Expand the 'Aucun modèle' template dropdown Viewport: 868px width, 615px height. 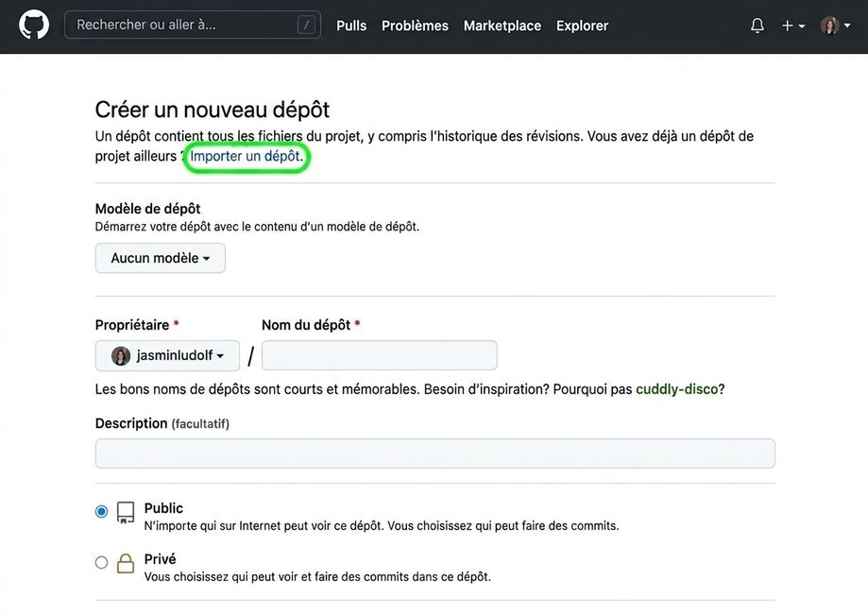(160, 258)
